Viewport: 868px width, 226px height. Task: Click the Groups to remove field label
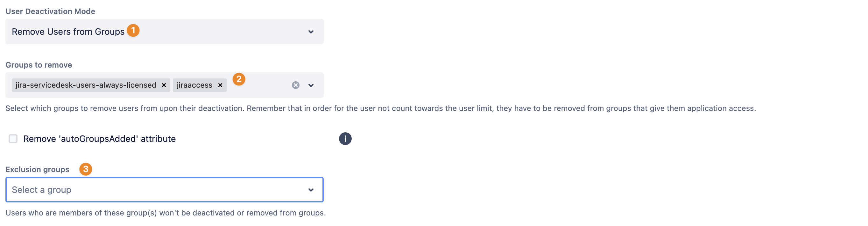coord(39,65)
